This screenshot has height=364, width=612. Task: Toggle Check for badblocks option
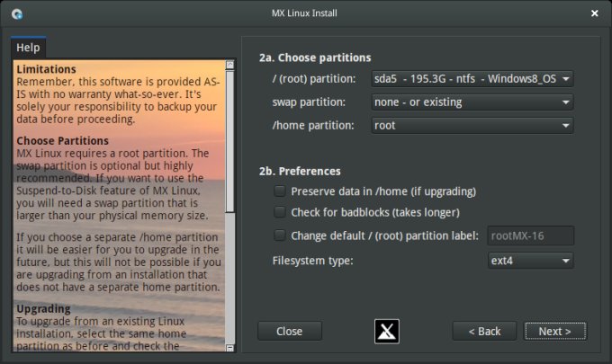click(x=280, y=212)
